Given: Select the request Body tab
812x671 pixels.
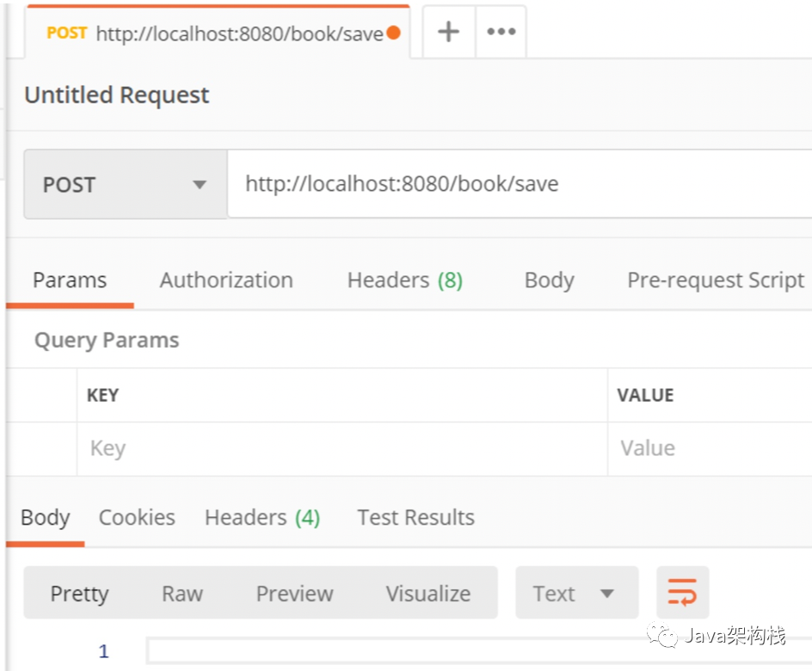Looking at the screenshot, I should 549,280.
